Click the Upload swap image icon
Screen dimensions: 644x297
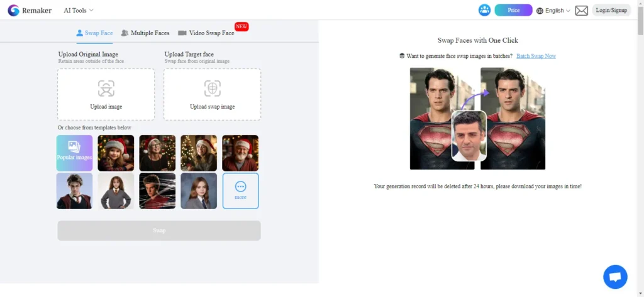click(212, 88)
